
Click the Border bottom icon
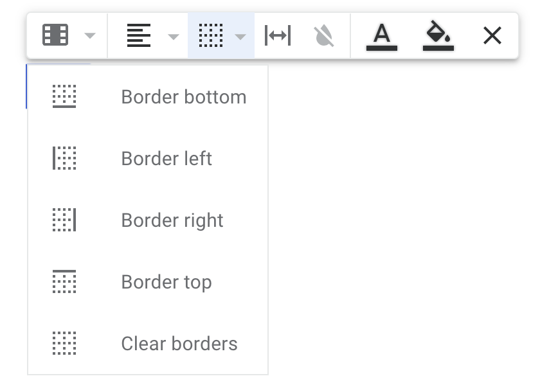(64, 96)
